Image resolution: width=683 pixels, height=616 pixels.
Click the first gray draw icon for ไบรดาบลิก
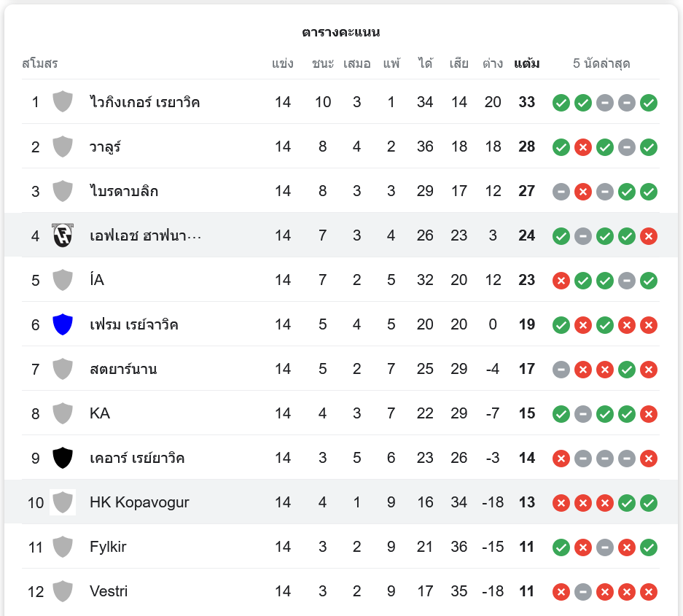(561, 192)
